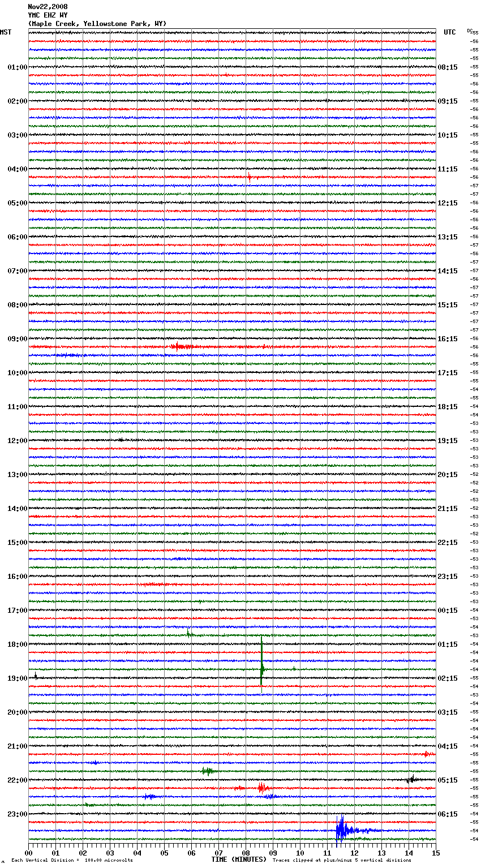This screenshot has height=868, width=481.
Task: Select the 06:00 MST row label
Action: tap(17, 237)
